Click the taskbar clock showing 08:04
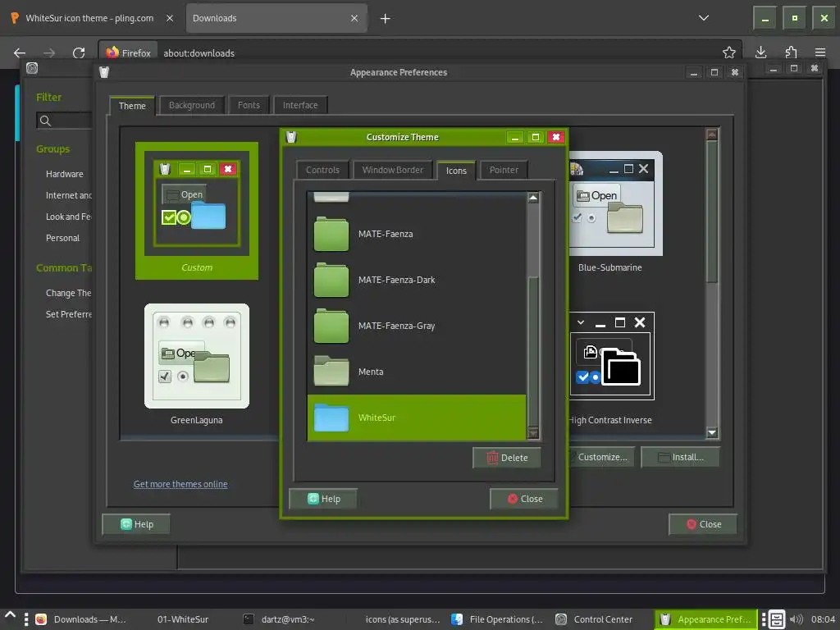This screenshot has height=630, width=840. (824, 619)
